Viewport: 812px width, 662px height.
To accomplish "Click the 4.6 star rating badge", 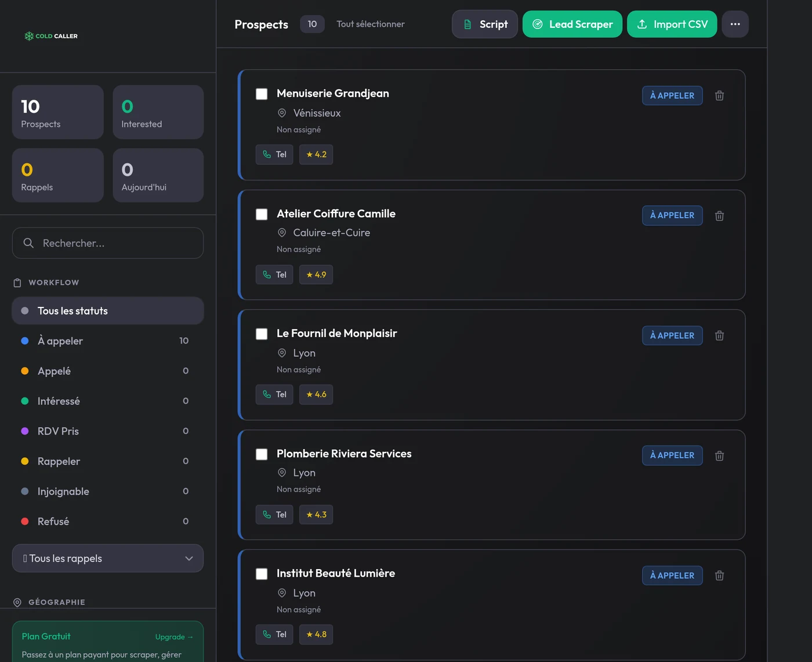I will pyautogui.click(x=316, y=395).
